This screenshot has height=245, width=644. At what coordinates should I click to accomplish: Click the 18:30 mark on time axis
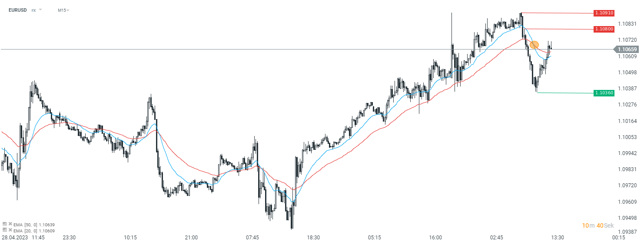[313, 238]
